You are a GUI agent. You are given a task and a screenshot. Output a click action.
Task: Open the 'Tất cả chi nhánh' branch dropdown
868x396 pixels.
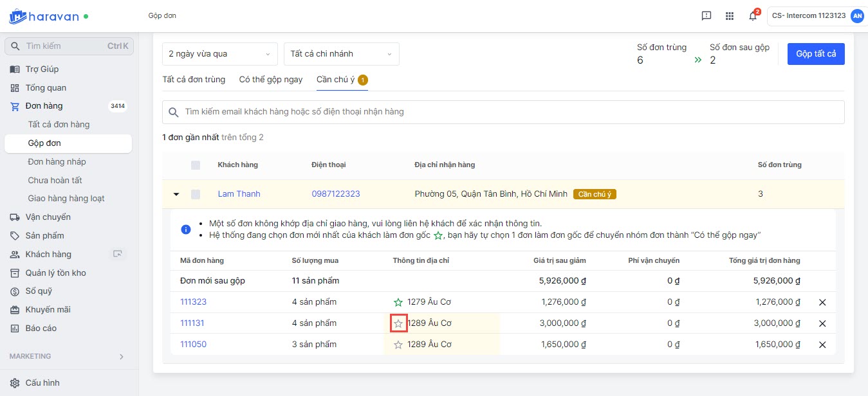pyautogui.click(x=341, y=54)
